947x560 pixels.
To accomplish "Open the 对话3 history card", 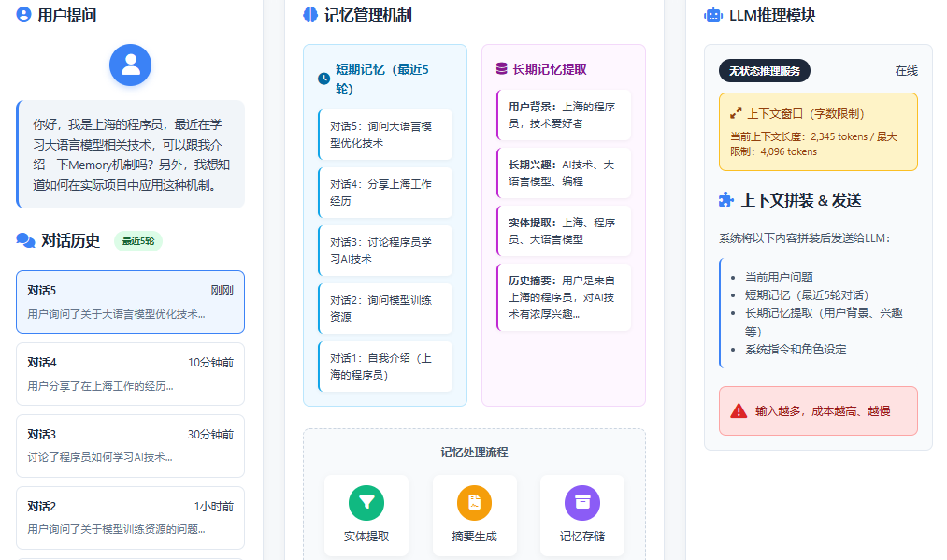I will 130,445.
